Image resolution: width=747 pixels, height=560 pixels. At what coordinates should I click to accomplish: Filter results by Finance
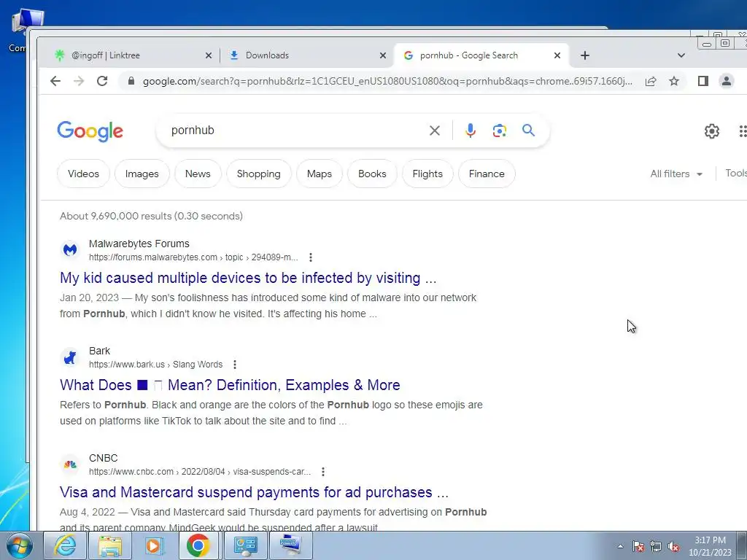tap(487, 174)
